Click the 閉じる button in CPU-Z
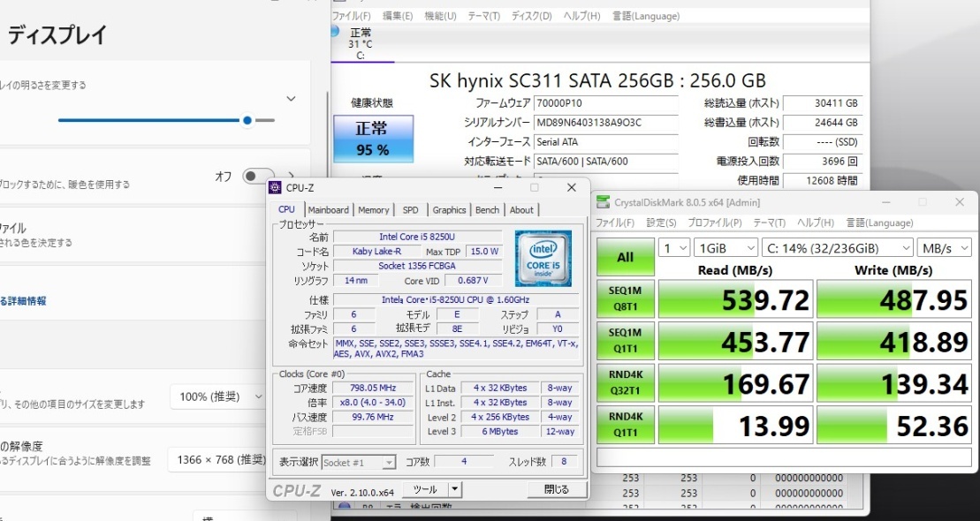 click(x=559, y=488)
